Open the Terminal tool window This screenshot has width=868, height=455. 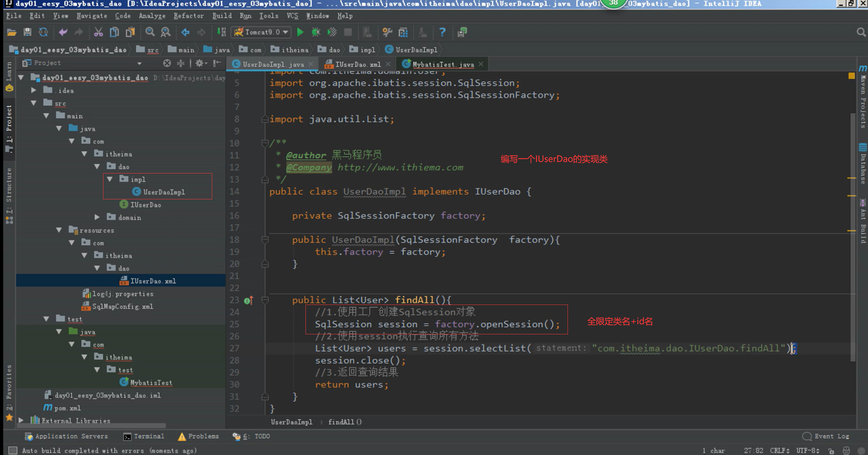pyautogui.click(x=148, y=436)
